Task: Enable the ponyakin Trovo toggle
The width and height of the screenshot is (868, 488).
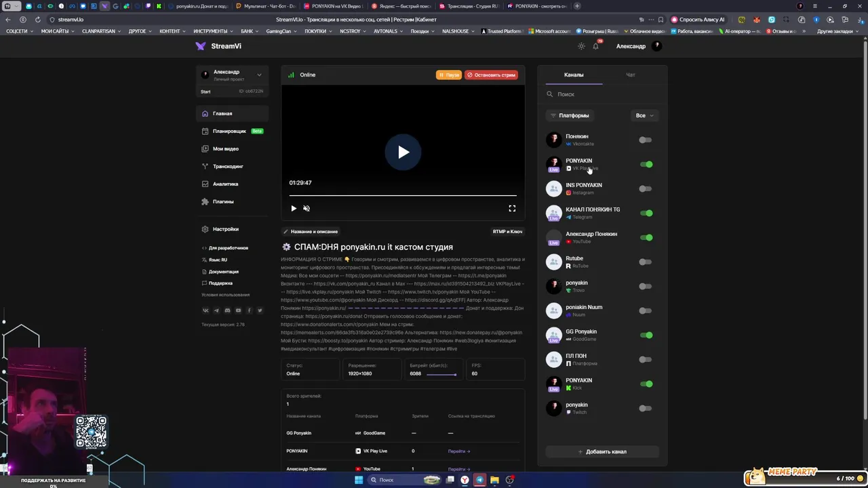Action: click(x=646, y=287)
